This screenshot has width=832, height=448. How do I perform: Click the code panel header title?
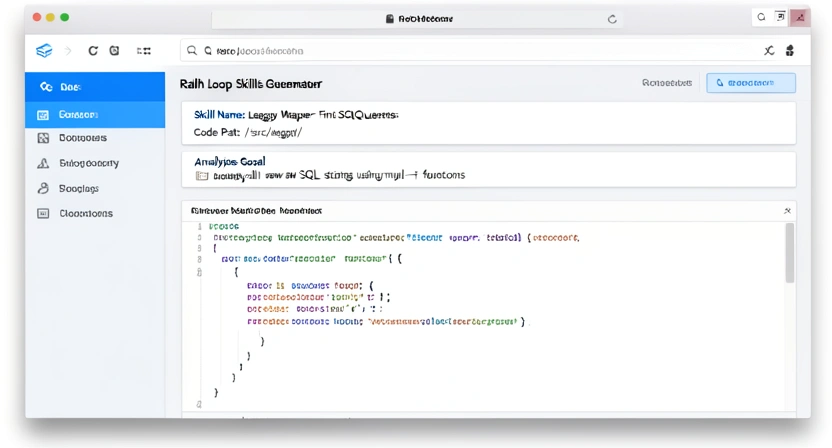coord(256,211)
